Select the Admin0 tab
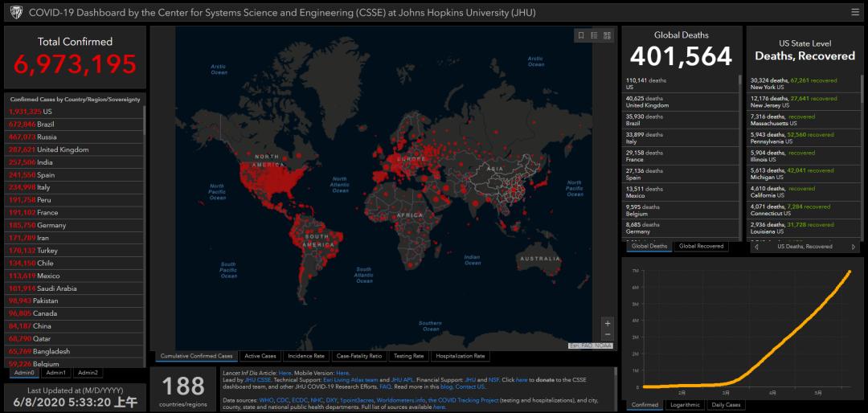The width and height of the screenshot is (868, 413). [24, 373]
